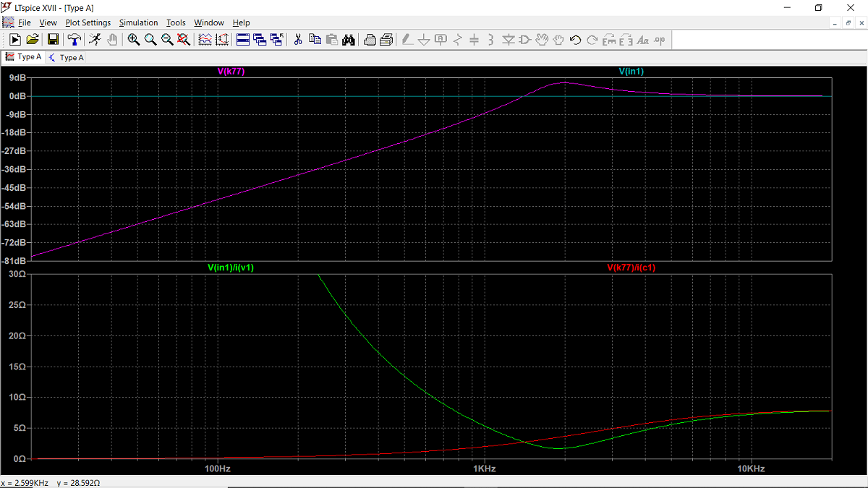868x488 pixels.
Task: Open the Plot Settings menu
Action: [88, 22]
